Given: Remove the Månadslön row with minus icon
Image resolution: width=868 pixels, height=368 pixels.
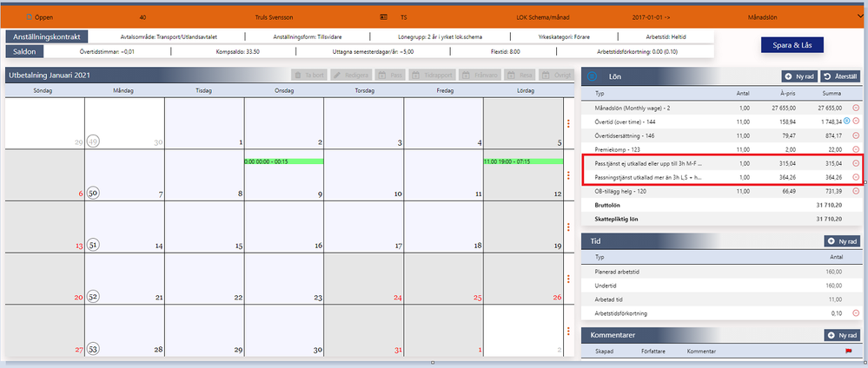Looking at the screenshot, I should (856, 108).
